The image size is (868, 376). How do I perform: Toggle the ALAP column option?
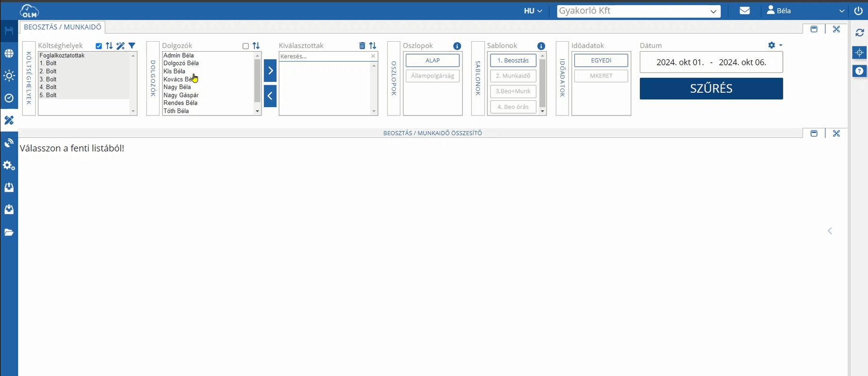pyautogui.click(x=432, y=61)
